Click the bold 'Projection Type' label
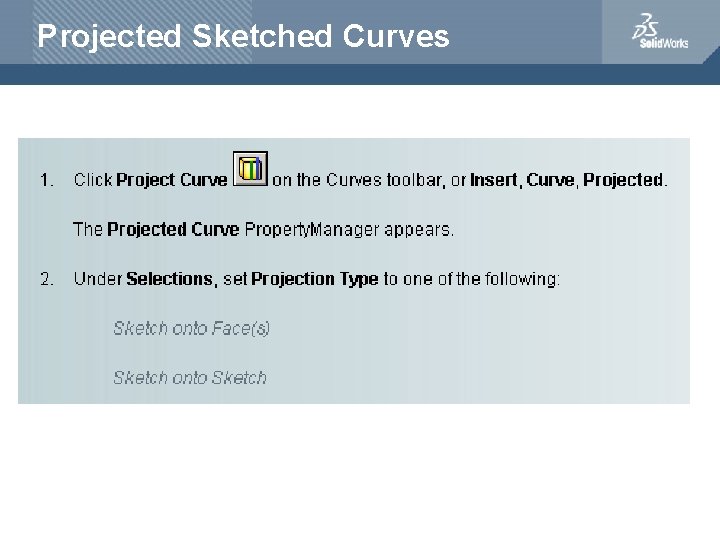 pos(315,279)
